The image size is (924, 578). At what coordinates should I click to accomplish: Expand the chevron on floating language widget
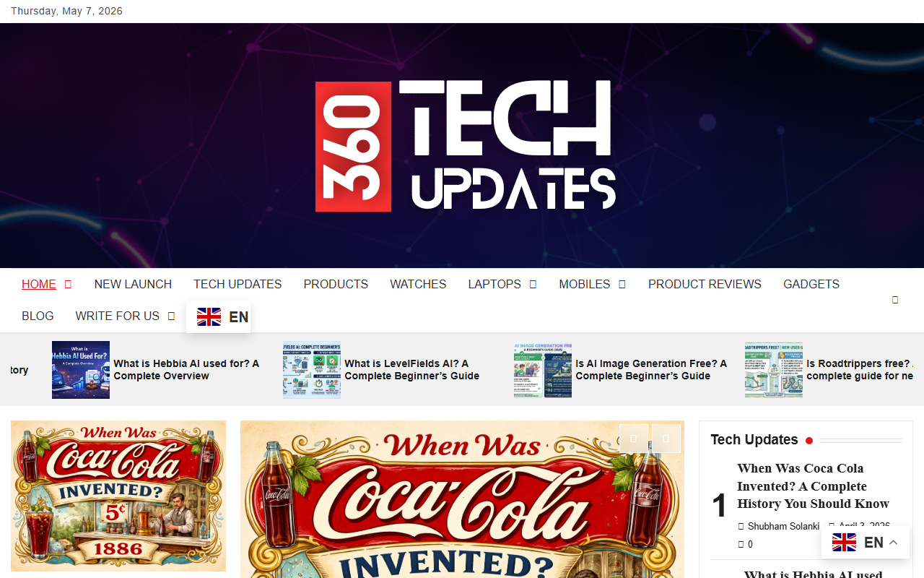pyautogui.click(x=894, y=543)
